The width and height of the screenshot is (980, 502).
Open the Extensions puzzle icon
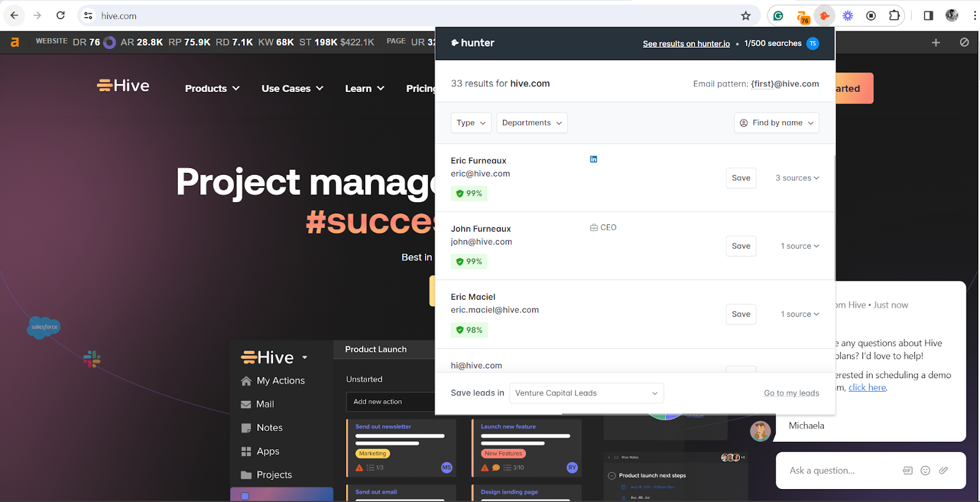[x=894, y=16]
